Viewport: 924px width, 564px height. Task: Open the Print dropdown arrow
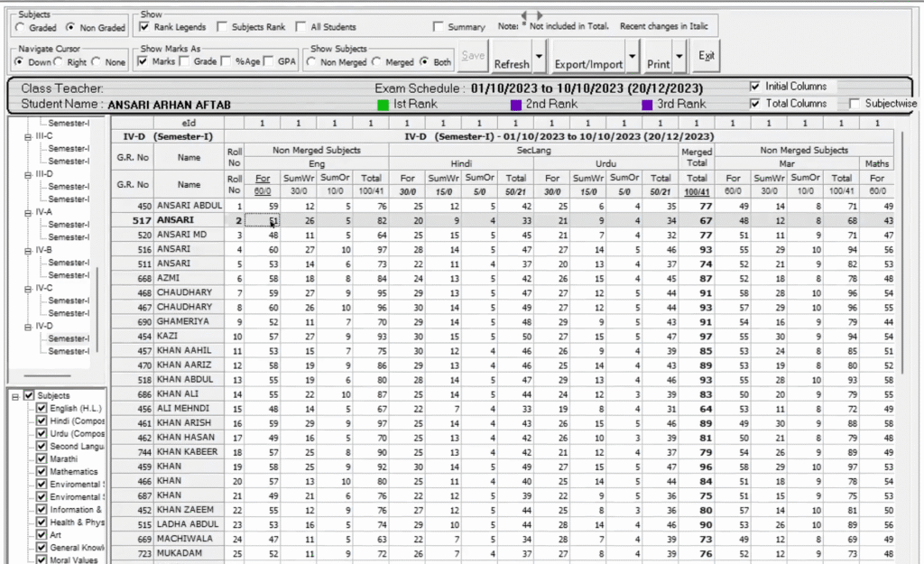click(x=679, y=56)
